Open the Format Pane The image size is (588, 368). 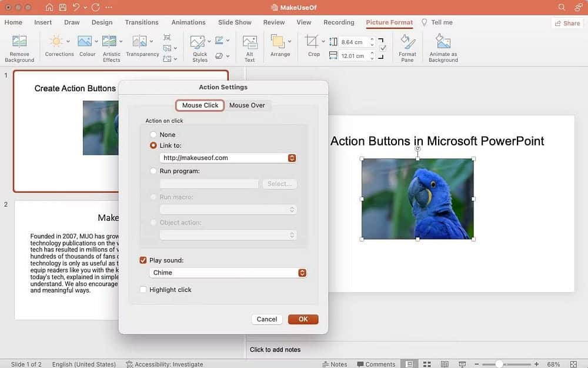pyautogui.click(x=407, y=46)
